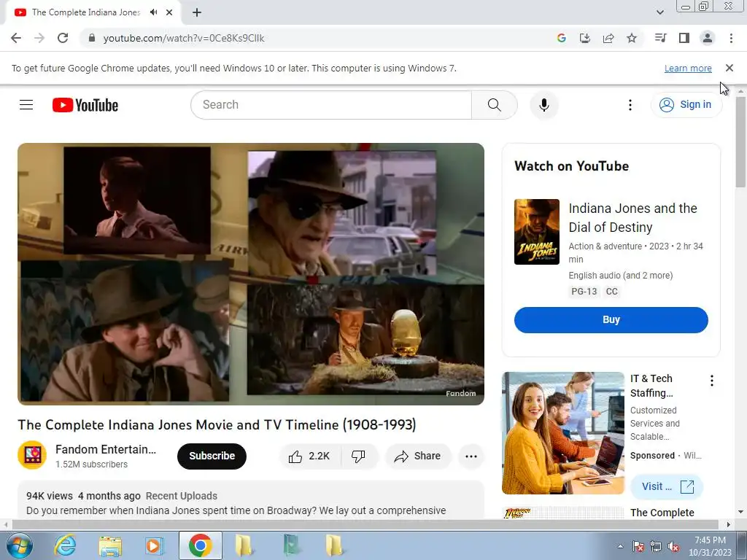Click the horizontal scrollbar
Screen dimensions: 747x560
coord(365,525)
